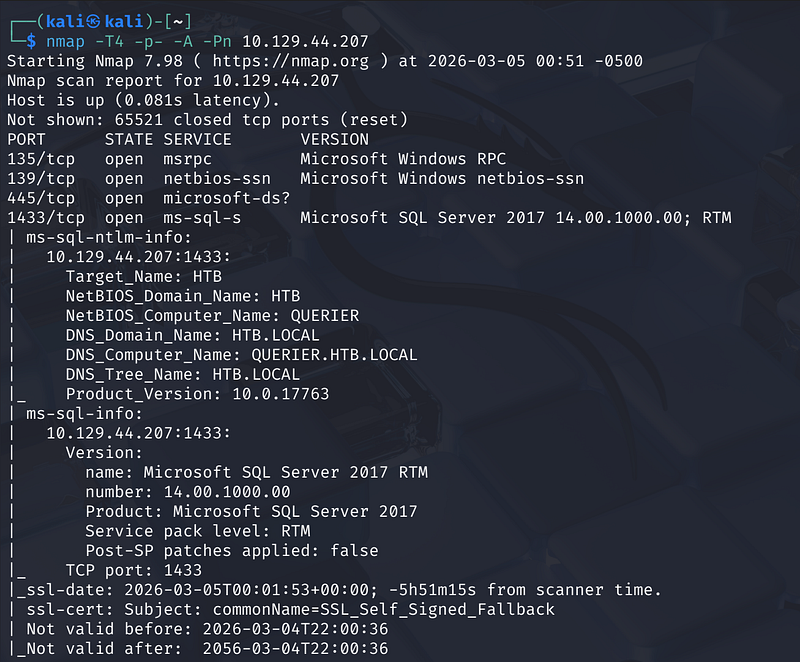Click the DNS_Computer_Name QUERIER.HTB.LOCAL value
The width and height of the screenshot is (800, 662).
pos(334,354)
